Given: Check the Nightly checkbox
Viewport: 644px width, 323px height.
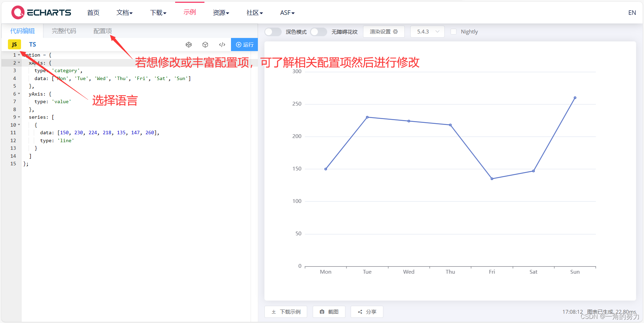Looking at the screenshot, I should (x=454, y=31).
